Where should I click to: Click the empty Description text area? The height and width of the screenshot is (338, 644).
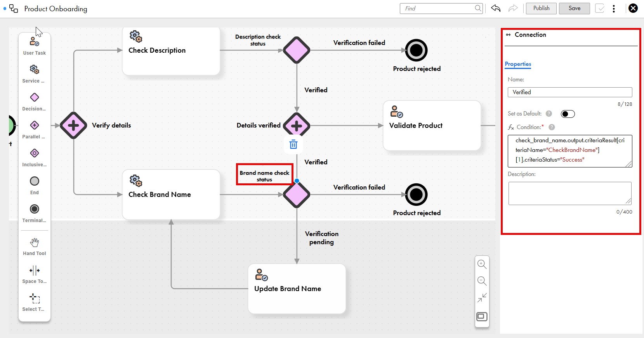pyautogui.click(x=570, y=193)
